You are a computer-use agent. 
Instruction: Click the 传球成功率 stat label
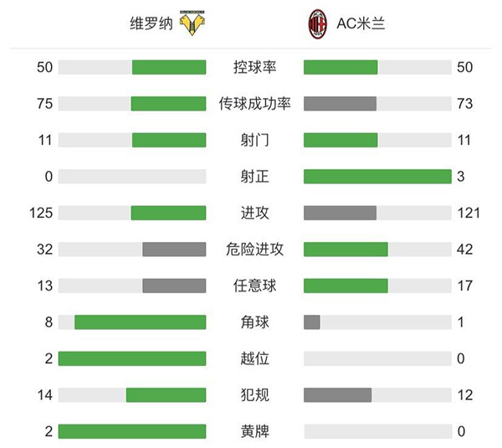click(254, 104)
